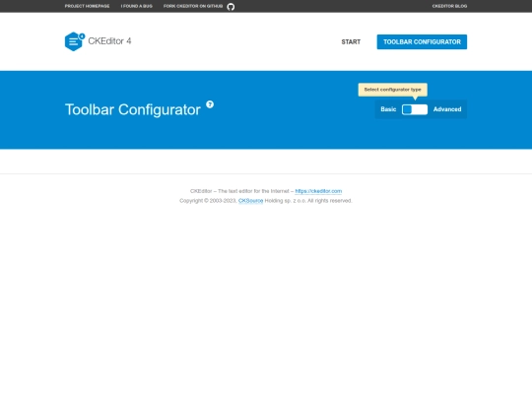Open the Project Homepage link
The height and width of the screenshot is (399, 532).
(x=88, y=6)
